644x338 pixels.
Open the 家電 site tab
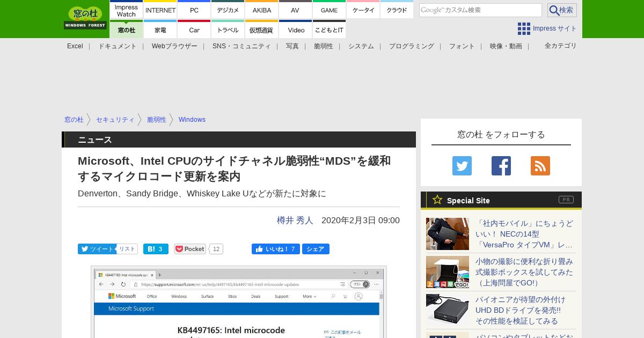[x=160, y=30]
